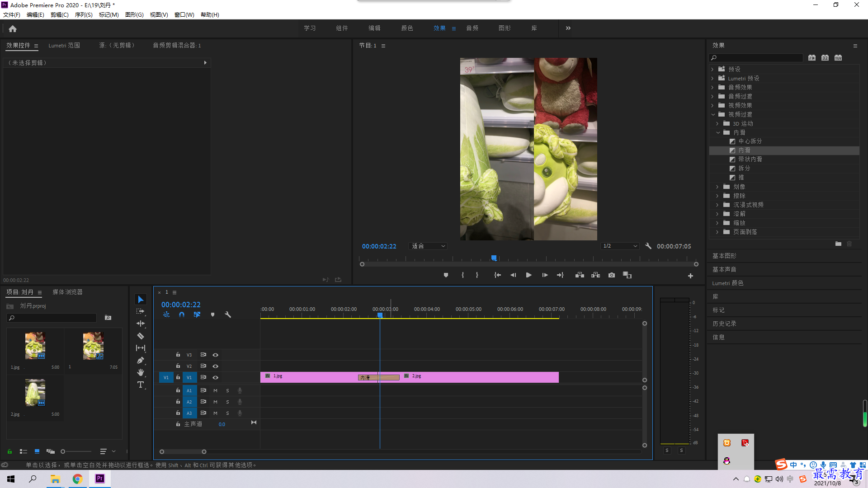The width and height of the screenshot is (868, 488).
Task: Open the 适合 zoom level dropdown
Action: tap(428, 246)
